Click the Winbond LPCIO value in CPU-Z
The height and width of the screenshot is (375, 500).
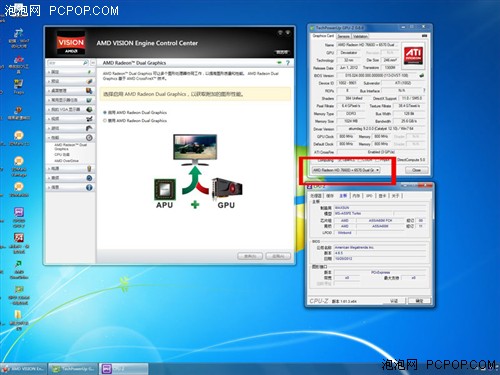pyautogui.click(x=345, y=233)
